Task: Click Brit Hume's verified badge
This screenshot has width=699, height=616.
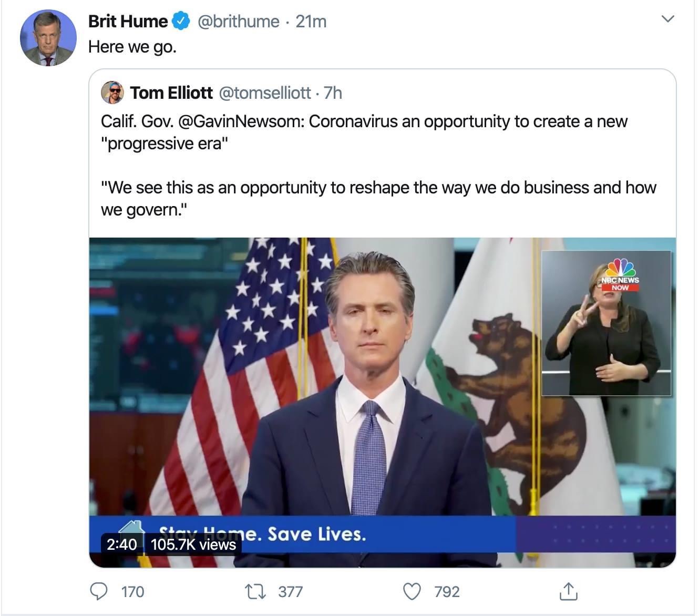Action: (x=181, y=21)
